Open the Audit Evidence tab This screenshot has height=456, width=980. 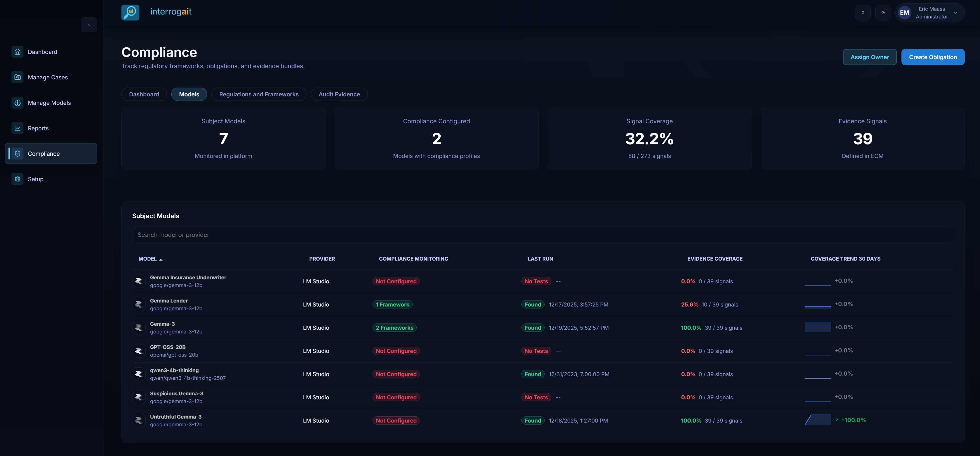[339, 94]
